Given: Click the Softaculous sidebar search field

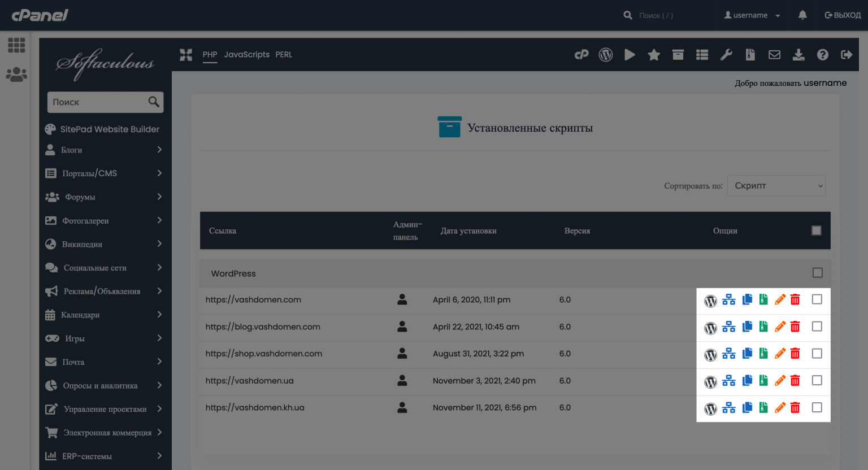Looking at the screenshot, I should 97,102.
